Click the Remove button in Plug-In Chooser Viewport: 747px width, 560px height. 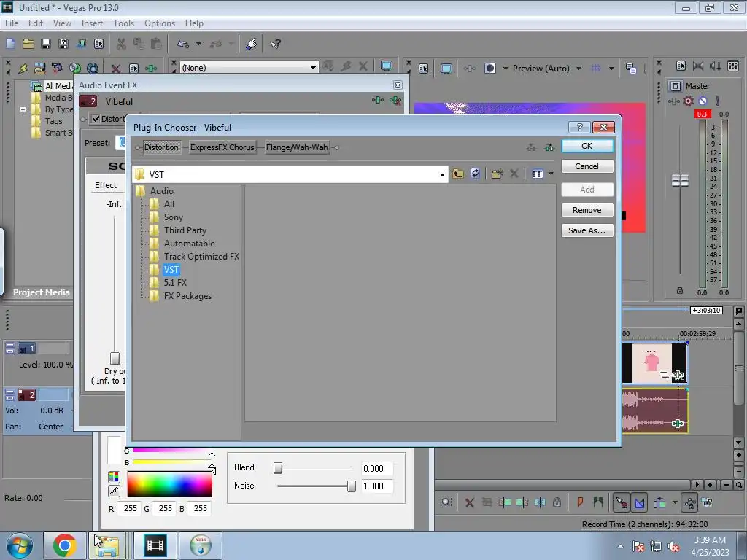click(x=587, y=210)
